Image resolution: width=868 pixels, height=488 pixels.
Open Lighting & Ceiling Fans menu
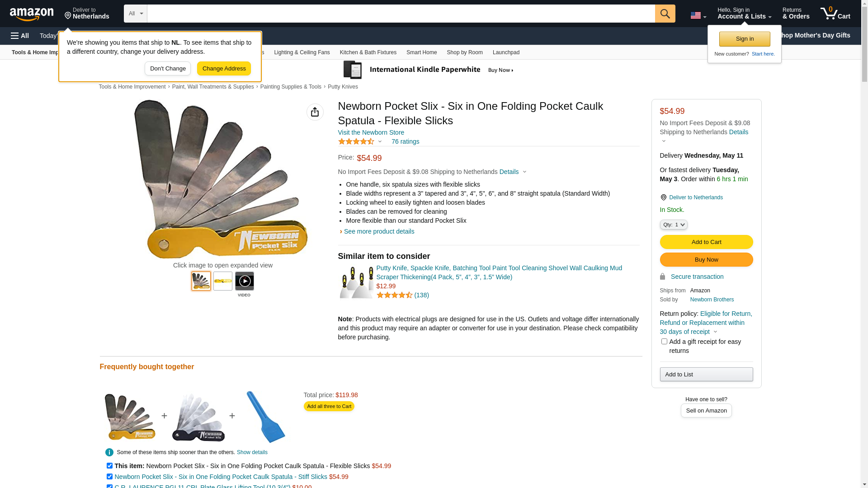coord(302,52)
